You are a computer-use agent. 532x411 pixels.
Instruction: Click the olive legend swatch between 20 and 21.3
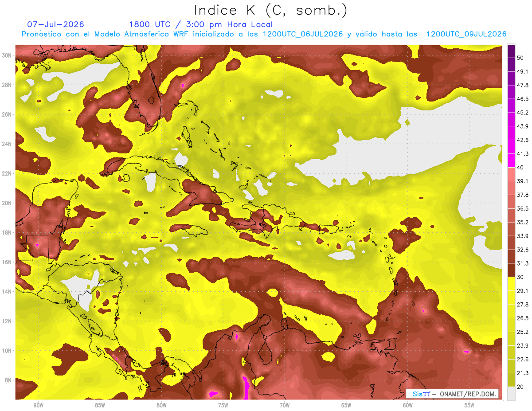point(511,380)
